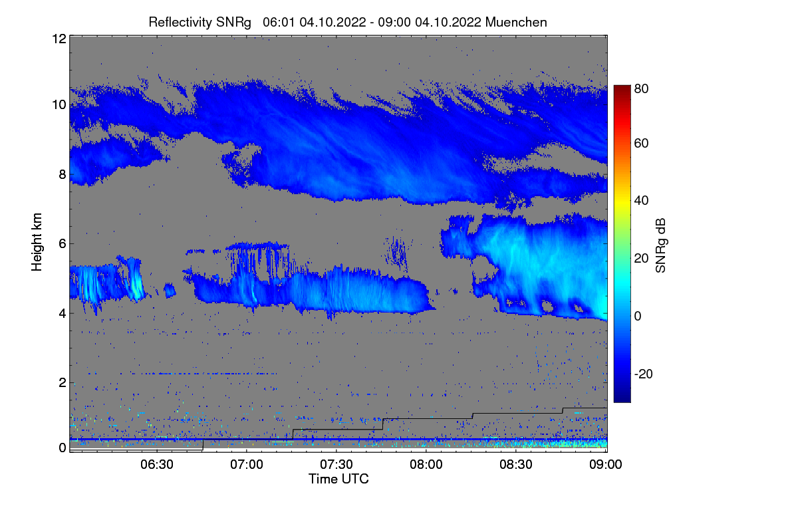Click the height axis value 2
Image resolution: width=798 pixels, height=532 pixels.
point(63,382)
